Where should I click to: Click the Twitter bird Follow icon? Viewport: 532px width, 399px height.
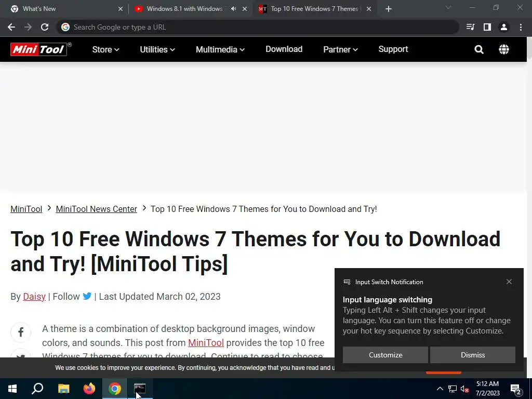click(87, 296)
